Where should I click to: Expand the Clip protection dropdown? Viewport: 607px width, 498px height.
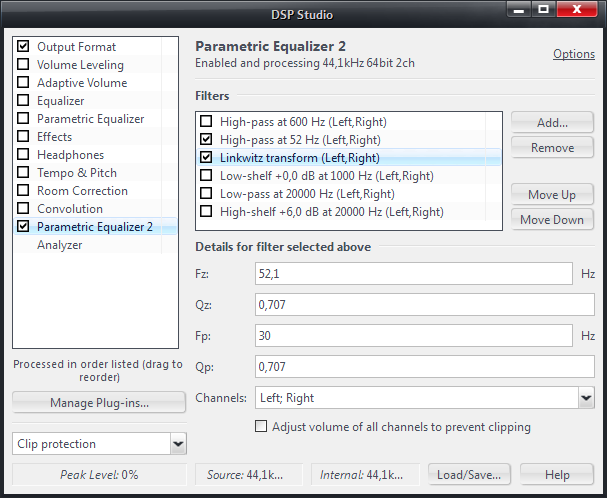(x=178, y=443)
